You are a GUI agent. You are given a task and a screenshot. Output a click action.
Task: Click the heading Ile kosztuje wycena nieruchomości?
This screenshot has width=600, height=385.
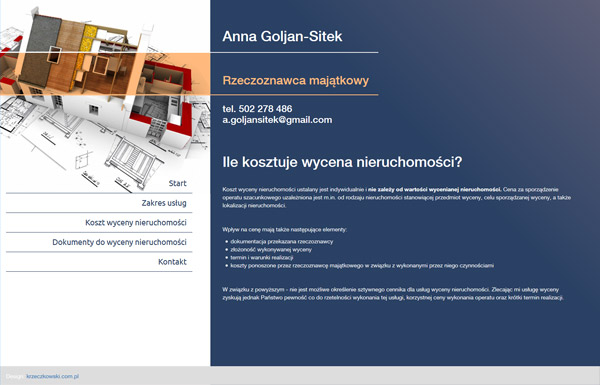coord(342,162)
